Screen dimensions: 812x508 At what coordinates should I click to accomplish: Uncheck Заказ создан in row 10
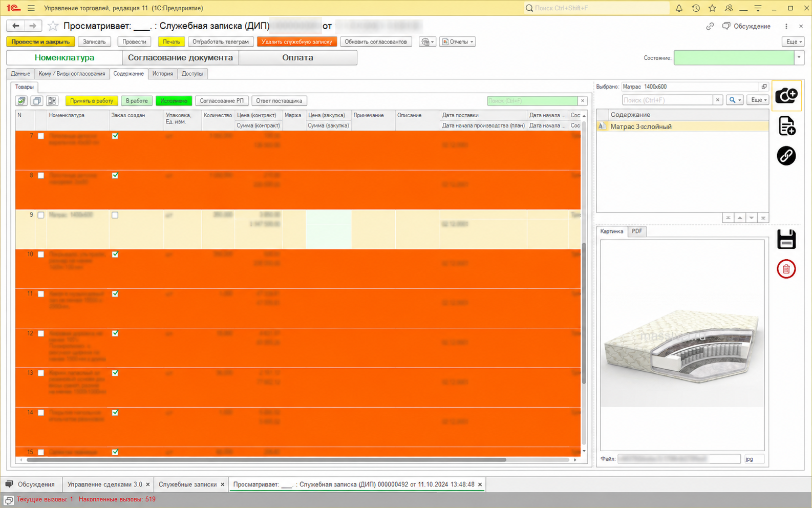(115, 255)
